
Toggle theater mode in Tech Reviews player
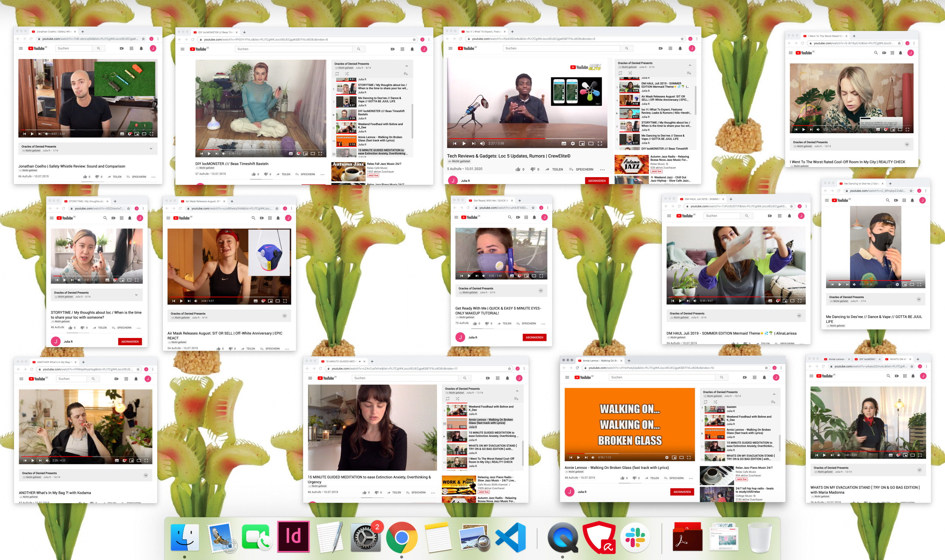click(x=591, y=144)
